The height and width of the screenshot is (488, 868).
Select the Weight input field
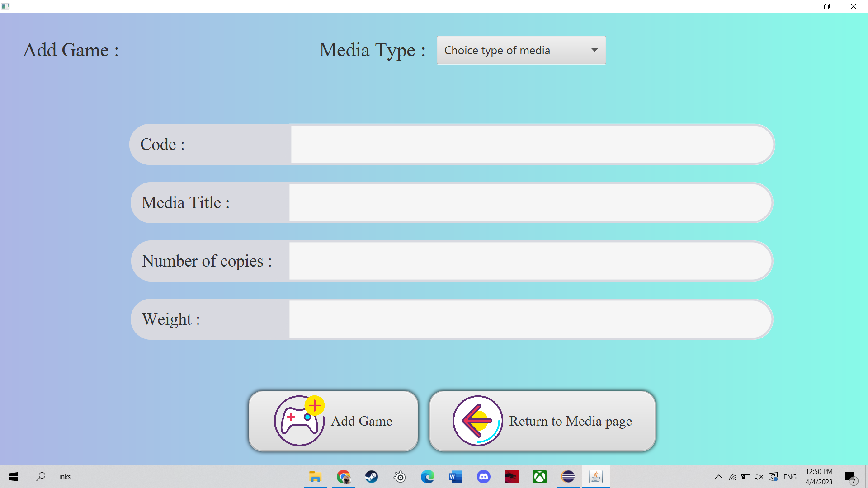click(x=530, y=319)
